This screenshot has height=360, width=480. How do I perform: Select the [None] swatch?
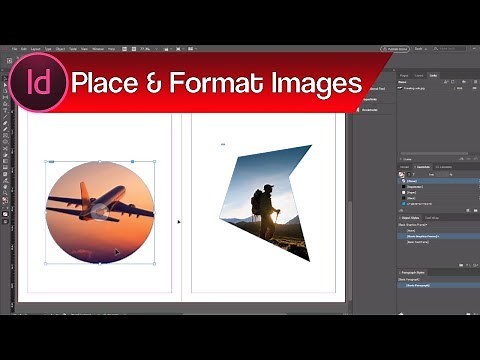coord(438,181)
